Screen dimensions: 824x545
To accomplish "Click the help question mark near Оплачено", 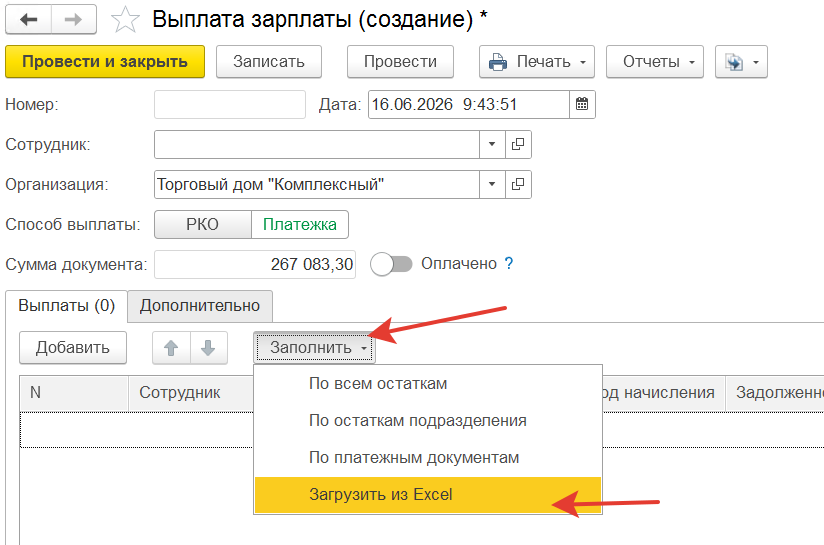I will (508, 263).
